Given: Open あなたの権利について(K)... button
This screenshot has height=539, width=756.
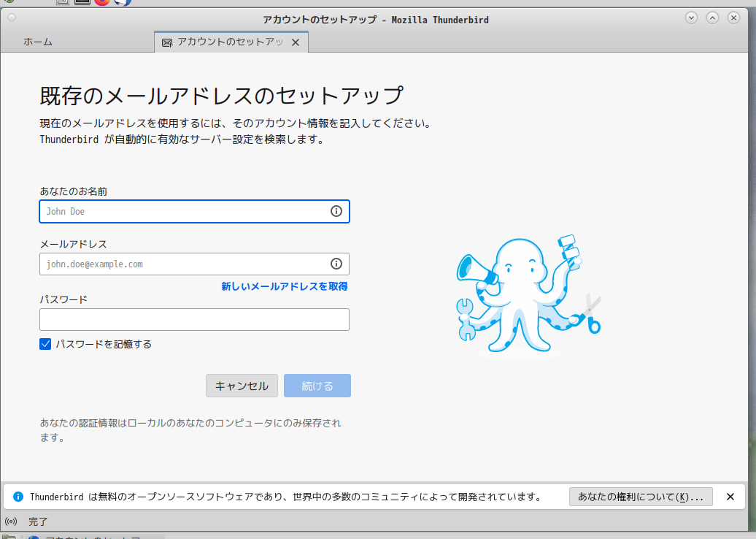Looking at the screenshot, I should pos(641,497).
